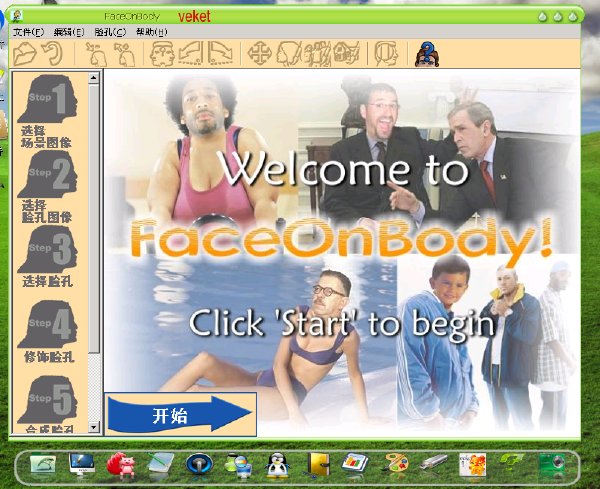600x489 pixels.
Task: Click the steps panel scroll down arrow
Action: coord(94,427)
